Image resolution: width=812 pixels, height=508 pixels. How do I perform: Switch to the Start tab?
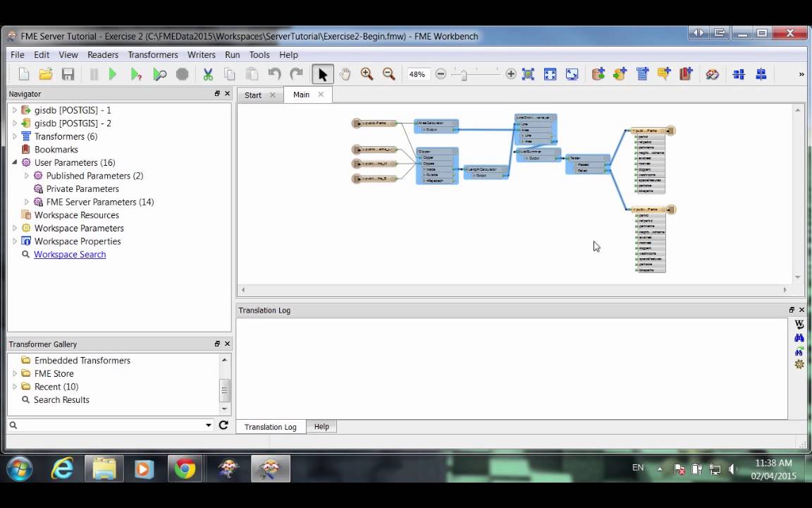[x=253, y=95]
